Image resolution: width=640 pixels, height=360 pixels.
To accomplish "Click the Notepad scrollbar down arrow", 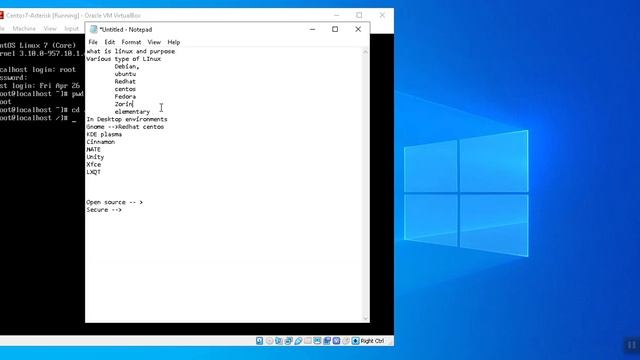I will [365, 318].
